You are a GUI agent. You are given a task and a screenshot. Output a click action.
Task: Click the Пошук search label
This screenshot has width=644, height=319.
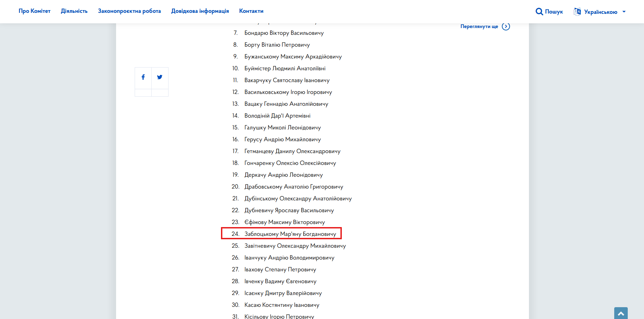[554, 12]
